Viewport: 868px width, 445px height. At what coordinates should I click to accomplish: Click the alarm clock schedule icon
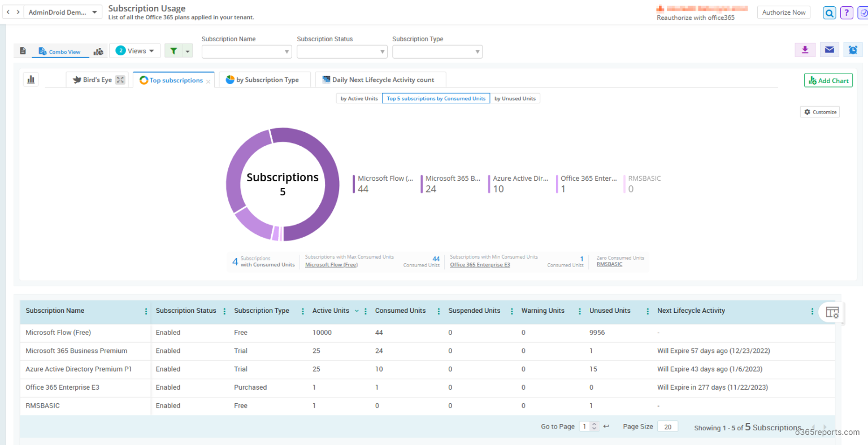coord(853,50)
